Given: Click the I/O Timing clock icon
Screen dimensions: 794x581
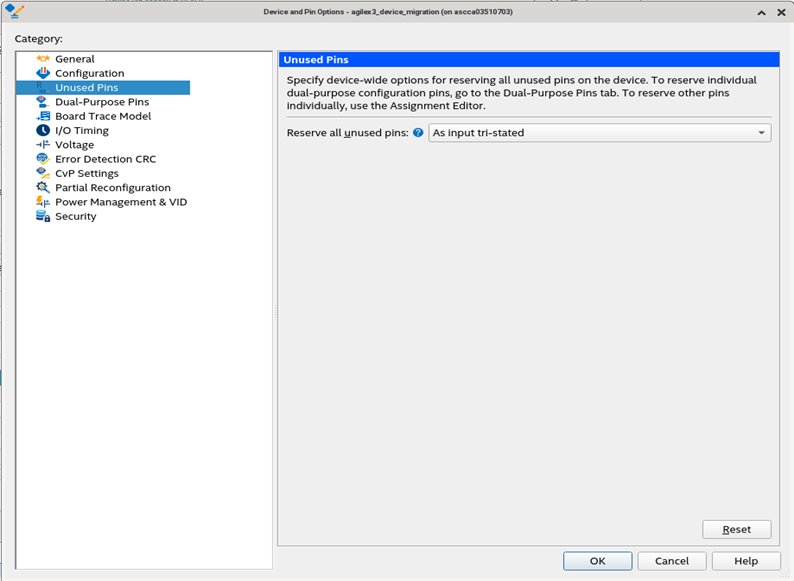Looking at the screenshot, I should pyautogui.click(x=43, y=130).
